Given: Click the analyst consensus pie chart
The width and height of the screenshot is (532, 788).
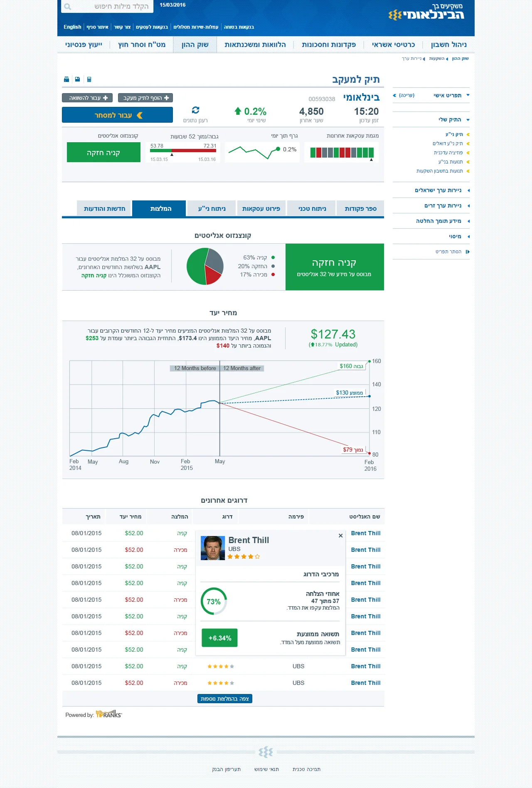Looking at the screenshot, I should tap(205, 266).
